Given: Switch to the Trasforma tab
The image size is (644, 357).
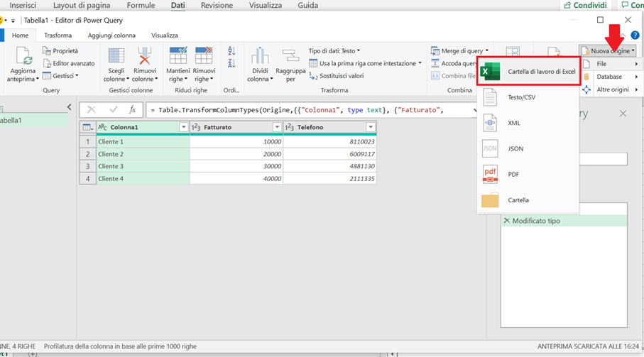Looking at the screenshot, I should coord(58,35).
